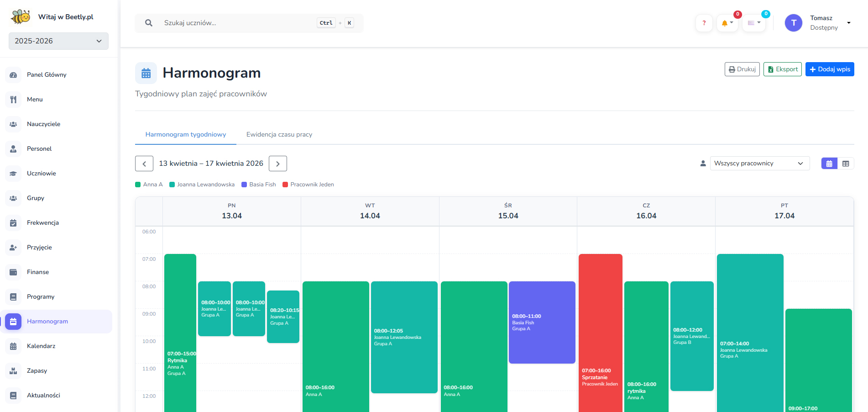Click the Basia Fish purple color swatch
This screenshot has height=412, width=868.
coord(244,185)
